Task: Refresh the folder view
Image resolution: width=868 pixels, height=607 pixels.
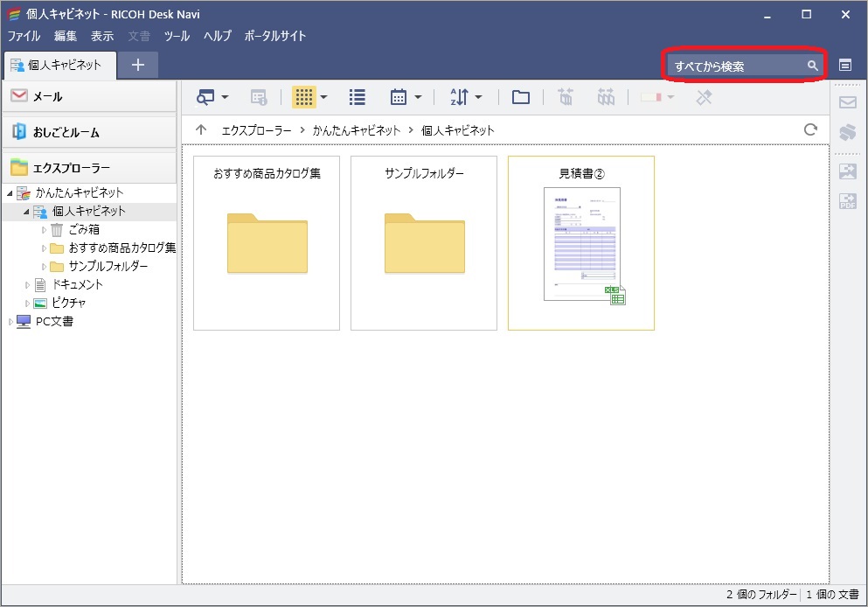Action: tap(813, 129)
